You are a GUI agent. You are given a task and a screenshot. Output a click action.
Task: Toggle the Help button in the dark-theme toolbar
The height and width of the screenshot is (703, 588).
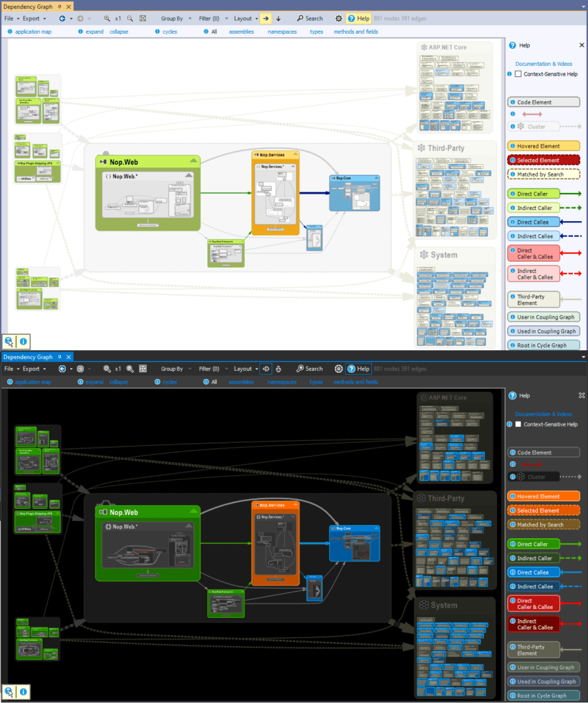(359, 369)
